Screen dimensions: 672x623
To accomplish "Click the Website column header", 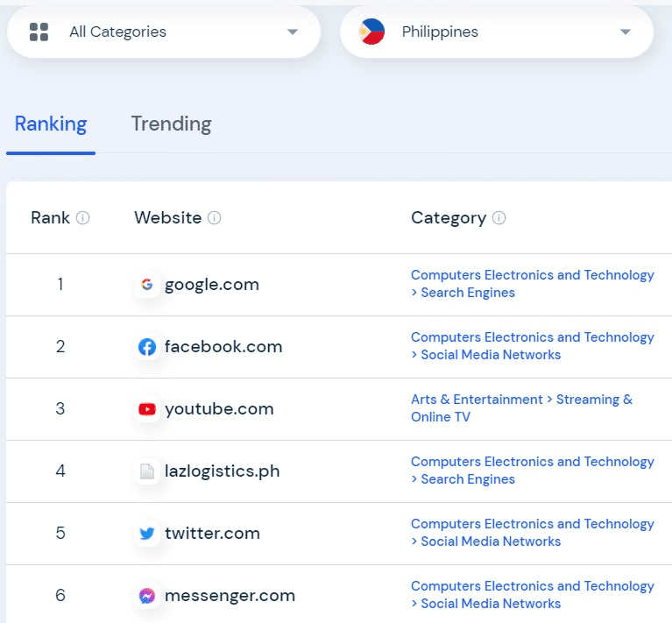I will pos(167,217).
